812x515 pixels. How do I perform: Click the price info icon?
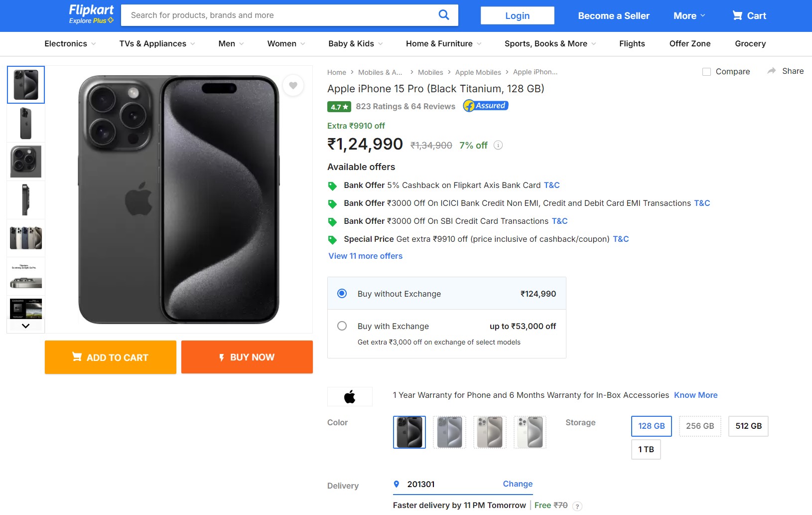(x=498, y=145)
